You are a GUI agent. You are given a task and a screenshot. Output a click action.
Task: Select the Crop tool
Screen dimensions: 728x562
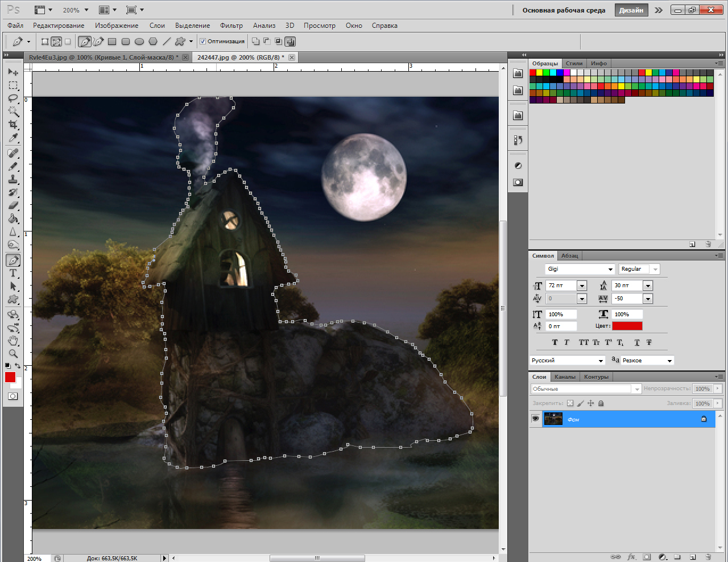pos(13,125)
